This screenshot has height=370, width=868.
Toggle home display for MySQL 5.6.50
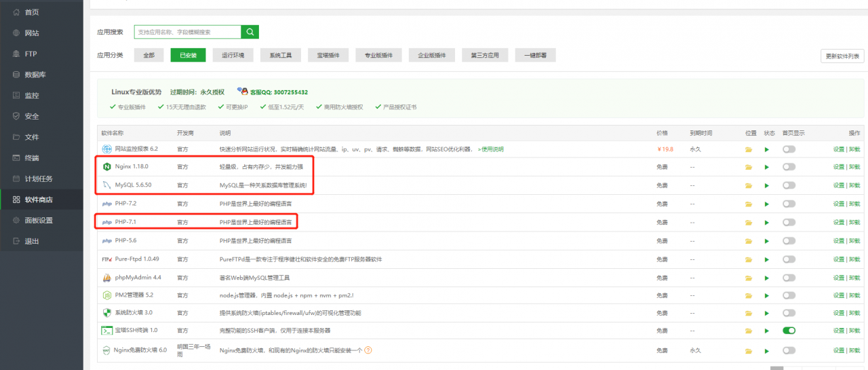click(789, 185)
